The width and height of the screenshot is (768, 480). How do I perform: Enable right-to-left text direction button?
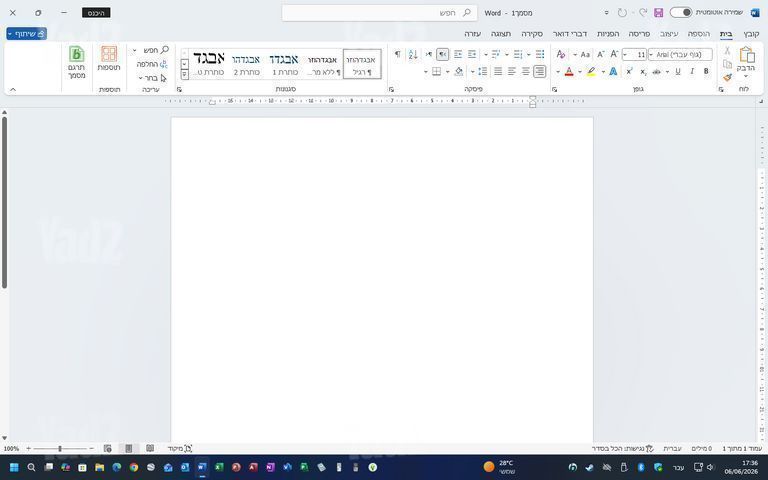point(442,54)
